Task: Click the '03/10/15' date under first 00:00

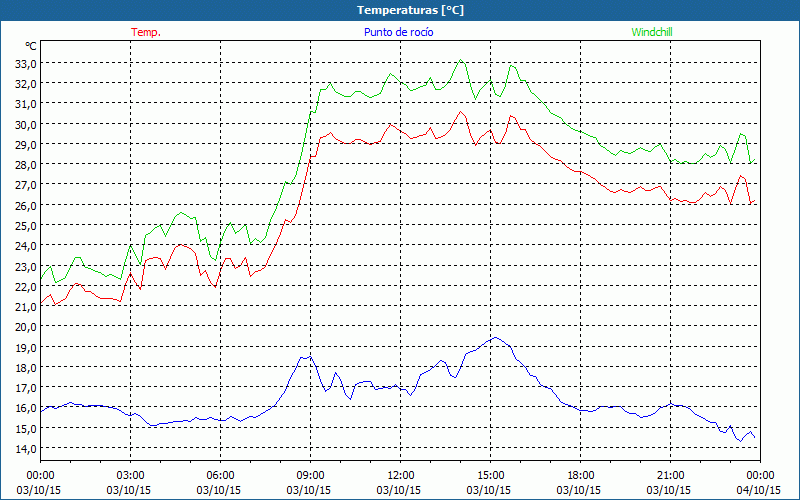Action: click(39, 490)
